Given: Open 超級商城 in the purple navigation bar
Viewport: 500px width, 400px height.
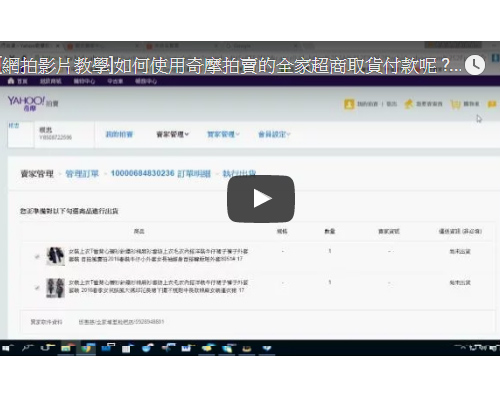Looking at the screenshot, I should point(51,81).
